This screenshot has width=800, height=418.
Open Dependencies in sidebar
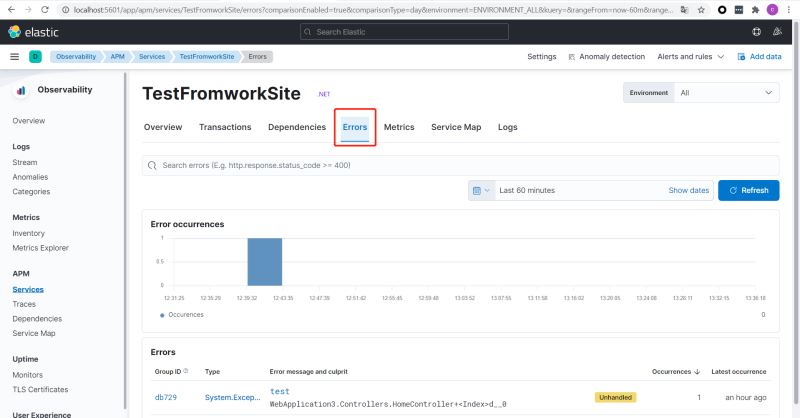click(x=37, y=319)
